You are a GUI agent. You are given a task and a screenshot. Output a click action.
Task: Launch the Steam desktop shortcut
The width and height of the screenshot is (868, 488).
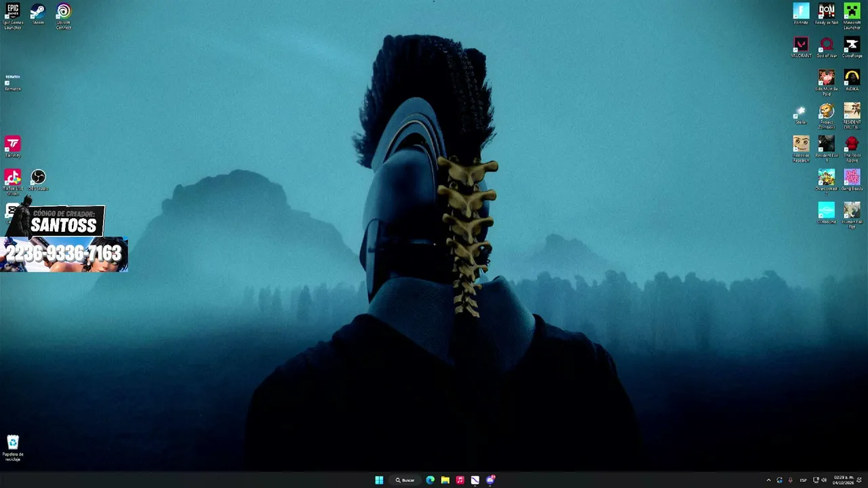(38, 15)
